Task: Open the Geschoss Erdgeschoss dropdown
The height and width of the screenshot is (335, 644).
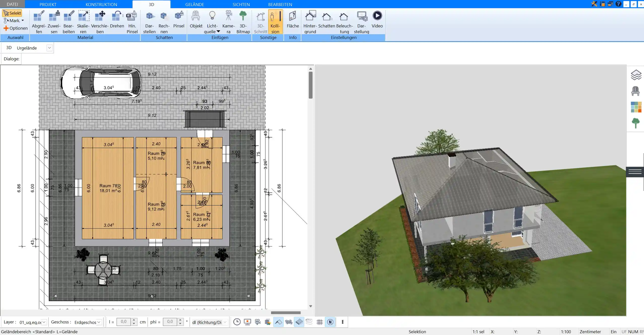Action: [x=99, y=322]
